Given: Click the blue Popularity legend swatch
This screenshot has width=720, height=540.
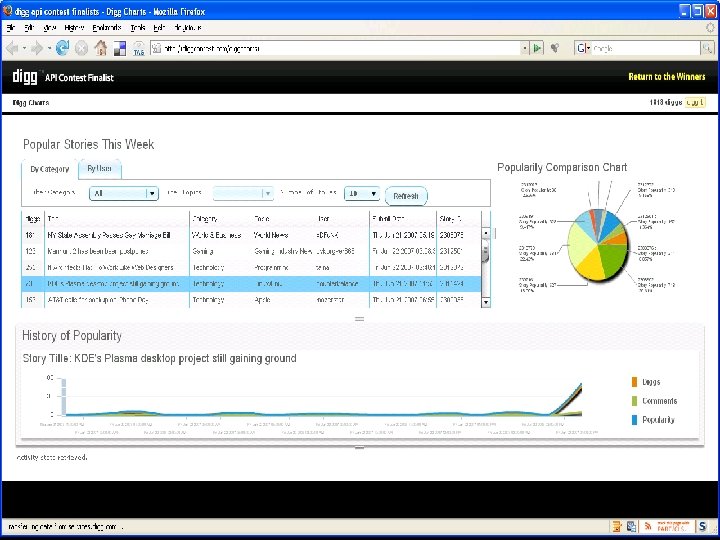Looking at the screenshot, I should 634,420.
